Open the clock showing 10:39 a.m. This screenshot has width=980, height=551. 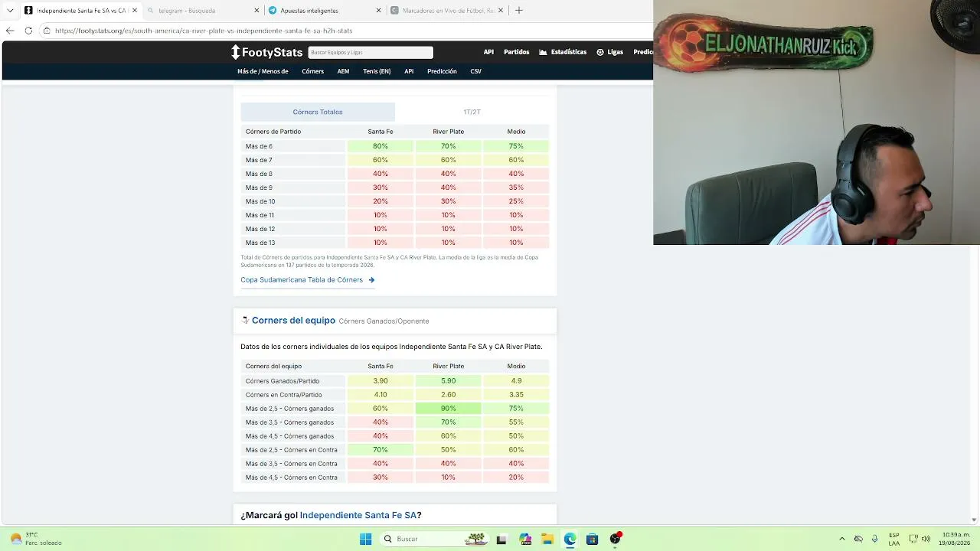point(956,539)
